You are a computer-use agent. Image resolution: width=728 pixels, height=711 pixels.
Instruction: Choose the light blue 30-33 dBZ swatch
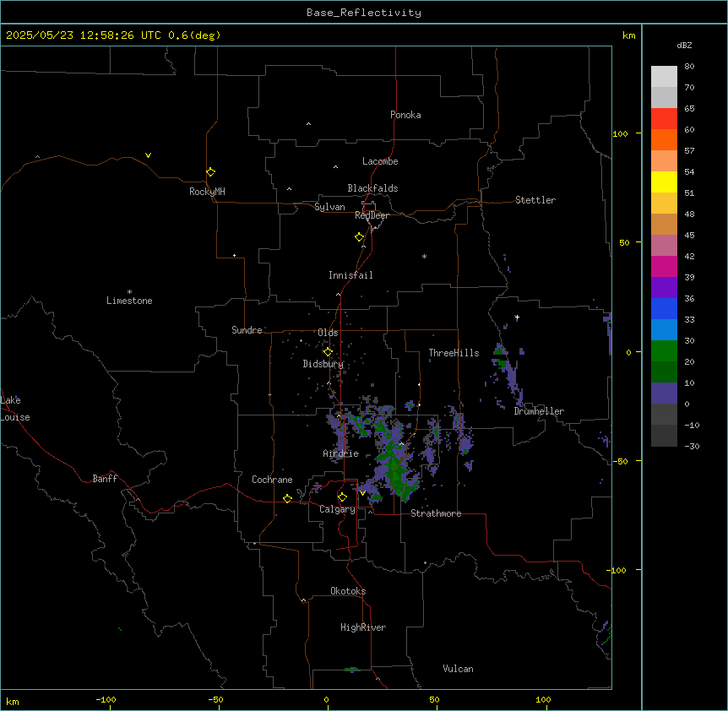pyautogui.click(x=664, y=329)
